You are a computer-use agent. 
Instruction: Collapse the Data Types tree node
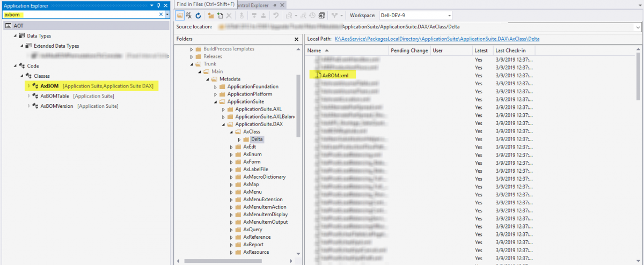14,36
